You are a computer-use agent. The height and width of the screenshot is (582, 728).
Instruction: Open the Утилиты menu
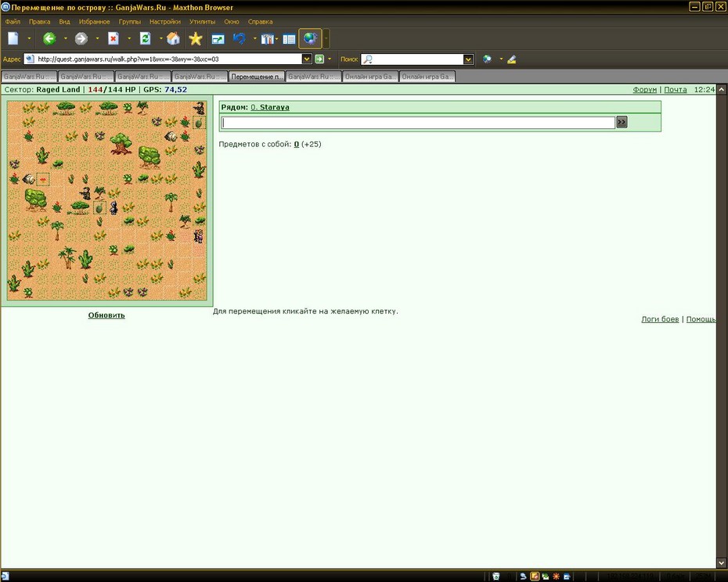[202, 21]
